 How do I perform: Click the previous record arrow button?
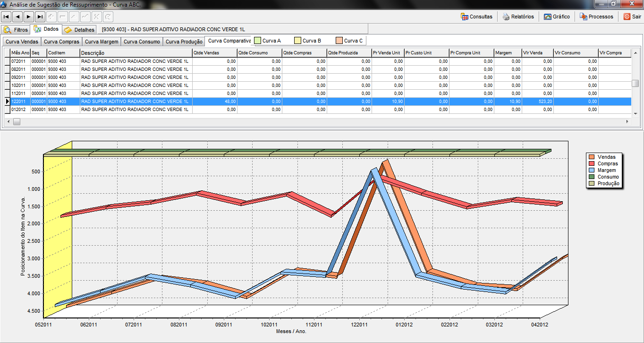(17, 17)
